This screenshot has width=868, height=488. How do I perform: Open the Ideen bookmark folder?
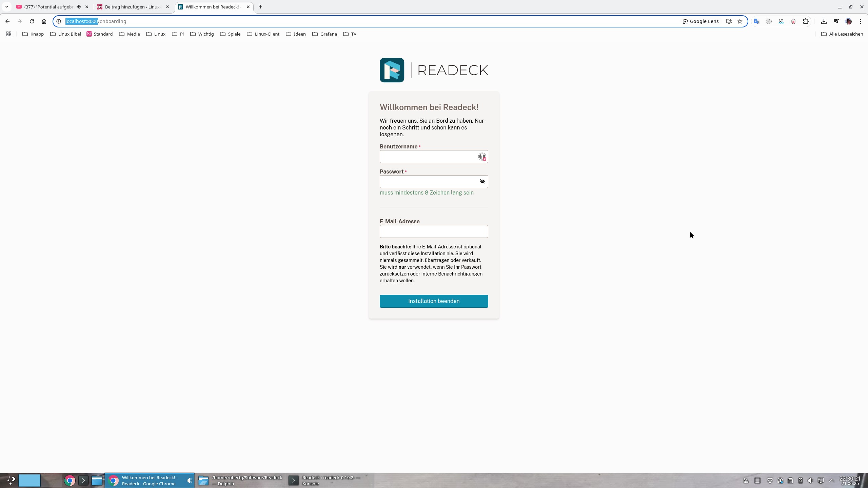pos(296,34)
